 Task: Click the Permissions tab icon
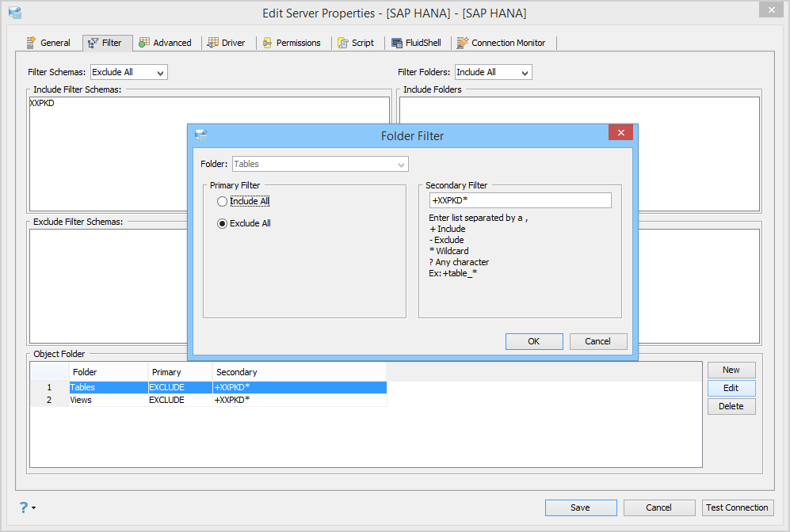(268, 43)
